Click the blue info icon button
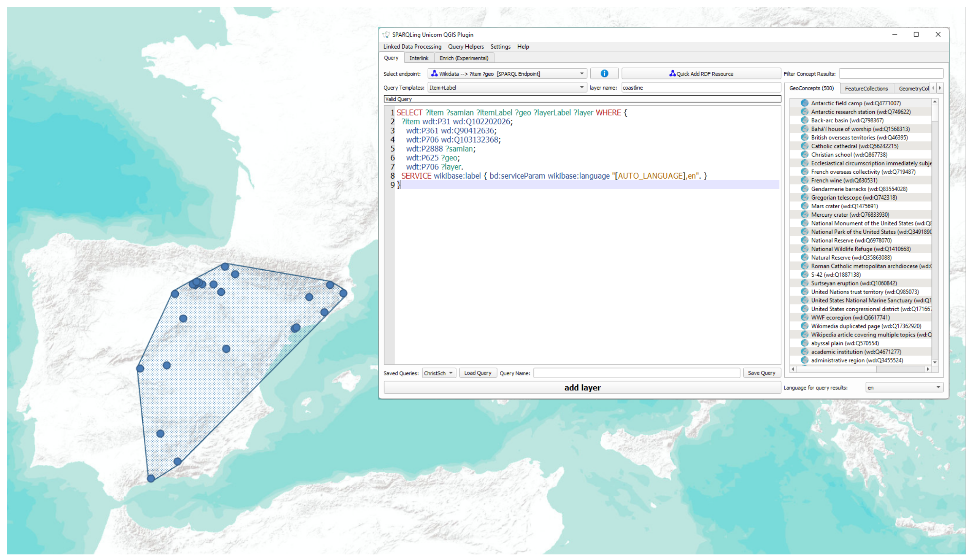Viewport: 971px width, 560px height. coord(604,73)
